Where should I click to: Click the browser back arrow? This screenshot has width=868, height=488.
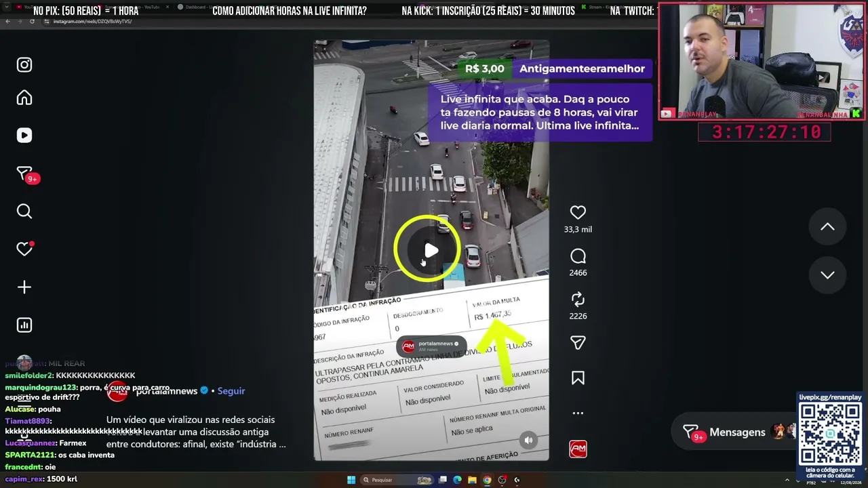pyautogui.click(x=8, y=22)
